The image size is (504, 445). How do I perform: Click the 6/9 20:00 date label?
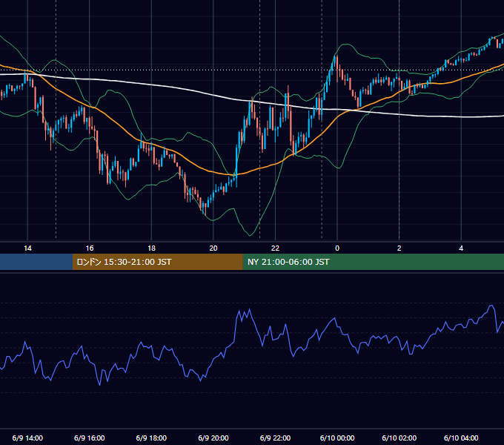(x=213, y=438)
